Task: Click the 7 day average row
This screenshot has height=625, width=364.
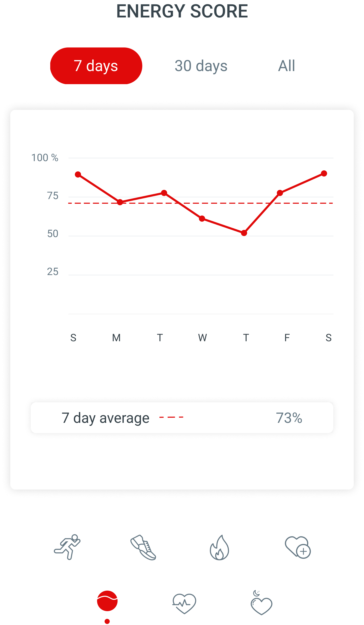Action: click(182, 418)
